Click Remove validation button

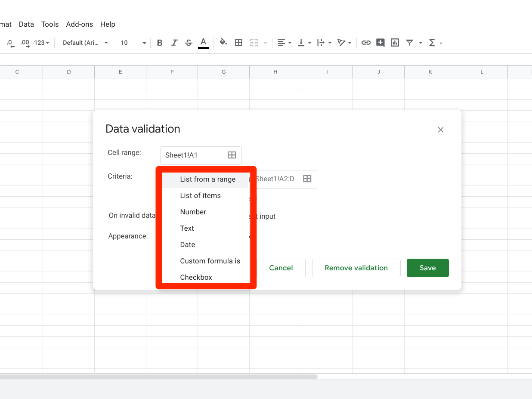pyautogui.click(x=356, y=268)
